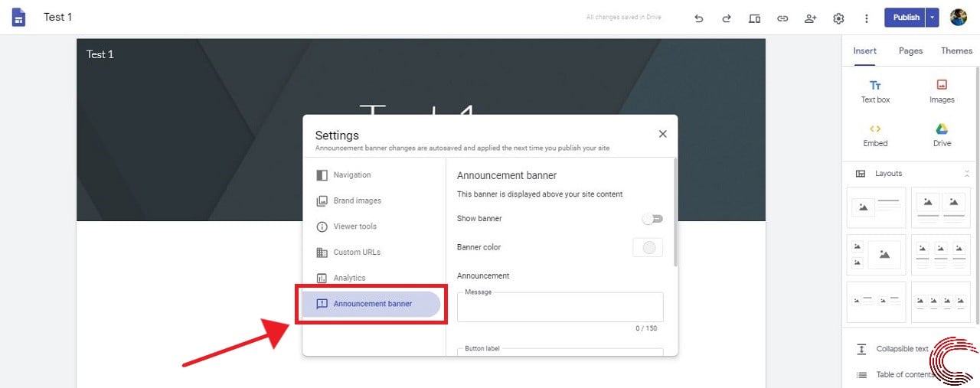Open the share with others icon

(810, 18)
